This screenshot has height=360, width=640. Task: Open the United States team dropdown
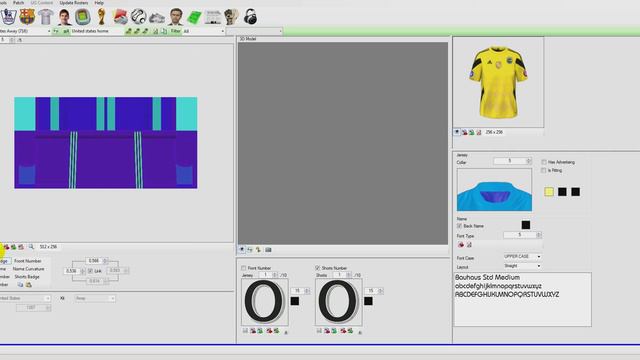pos(25,298)
